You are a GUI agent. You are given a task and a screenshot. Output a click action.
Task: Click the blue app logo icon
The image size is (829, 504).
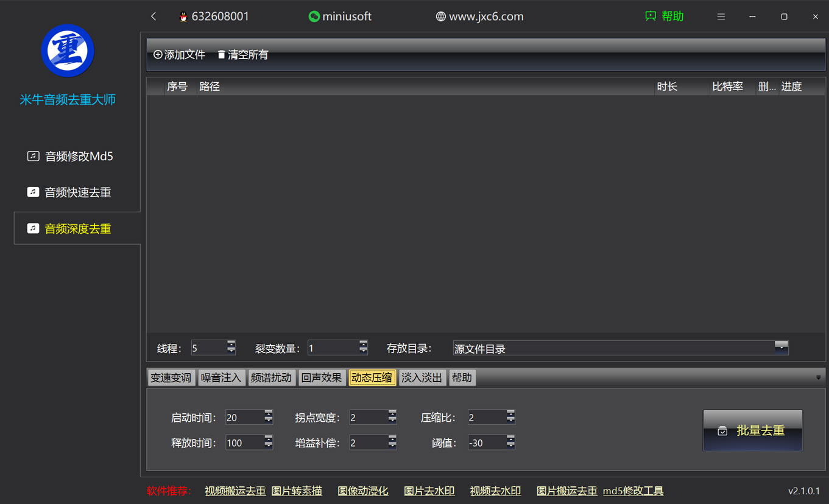(68, 51)
